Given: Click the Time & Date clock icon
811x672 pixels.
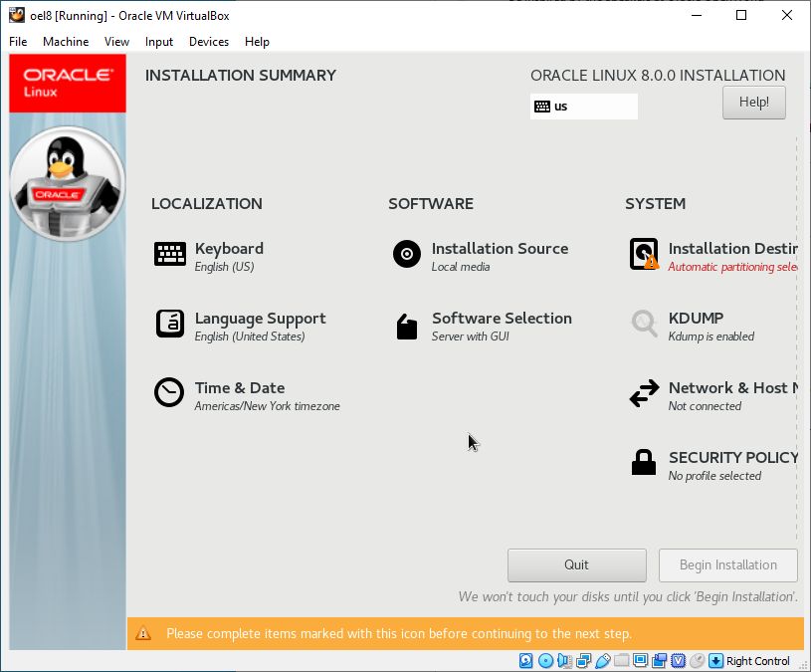Looking at the screenshot, I should pos(169,392).
